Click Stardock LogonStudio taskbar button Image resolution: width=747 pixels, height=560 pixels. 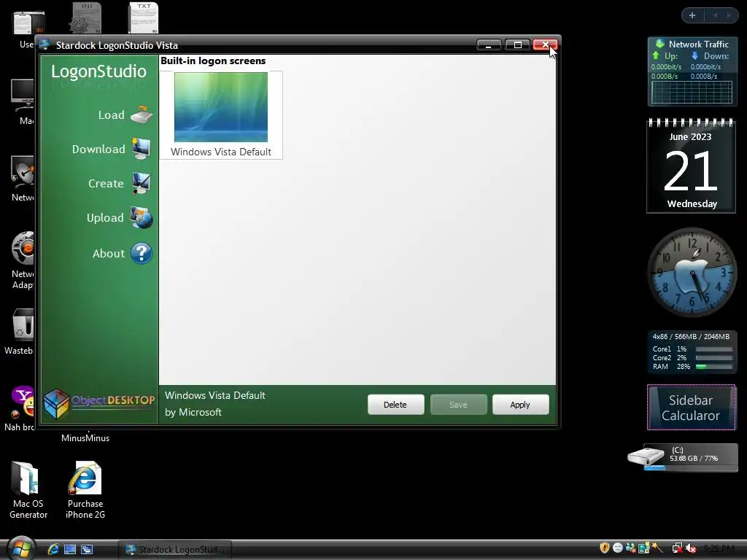click(174, 550)
